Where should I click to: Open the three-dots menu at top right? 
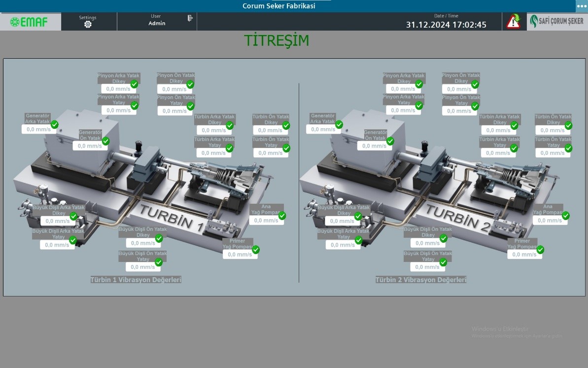(x=582, y=6)
